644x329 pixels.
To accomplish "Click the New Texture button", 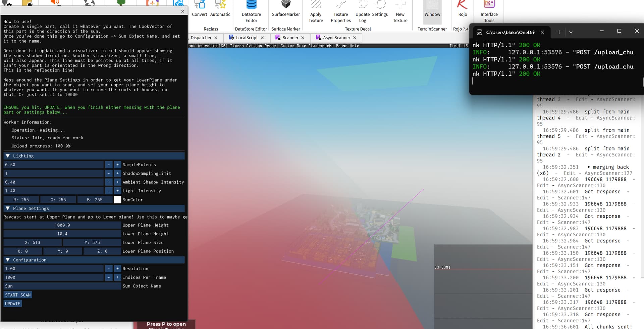I will [x=400, y=11].
